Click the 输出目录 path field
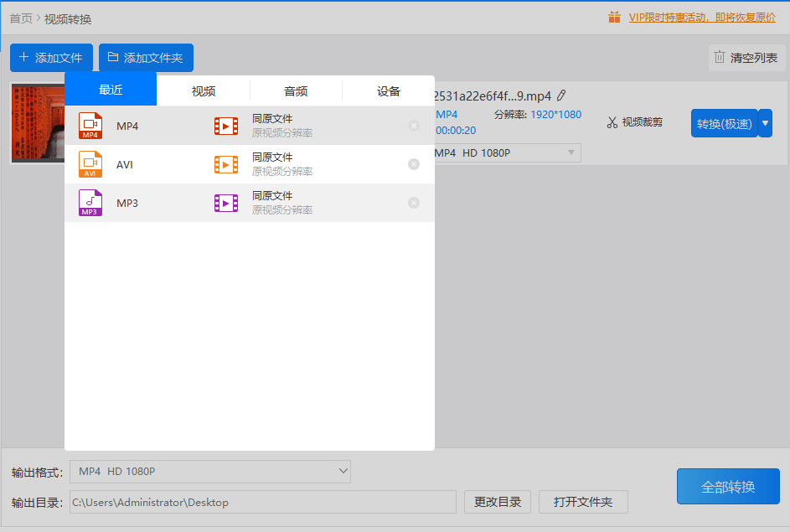Screen dimensions: 790x532 click(262, 503)
